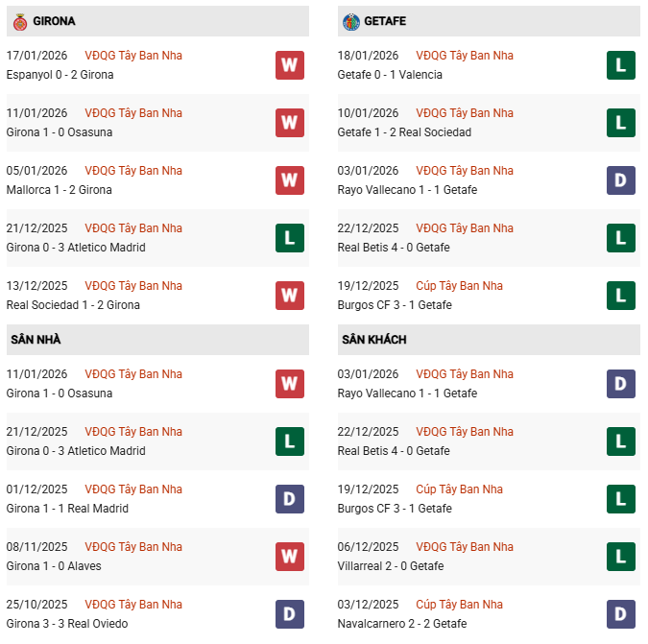The image size is (648, 644).
Task: Click the Girona 3 - 3 Real Oviedo result text
Action: [67, 624]
